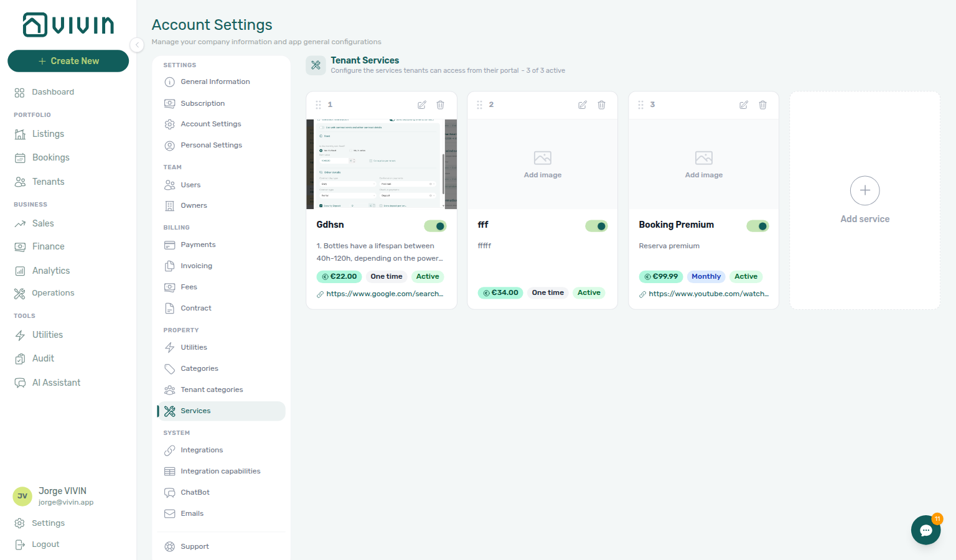Select General Information in settings
Screen dimensions: 956x560
tap(215, 82)
